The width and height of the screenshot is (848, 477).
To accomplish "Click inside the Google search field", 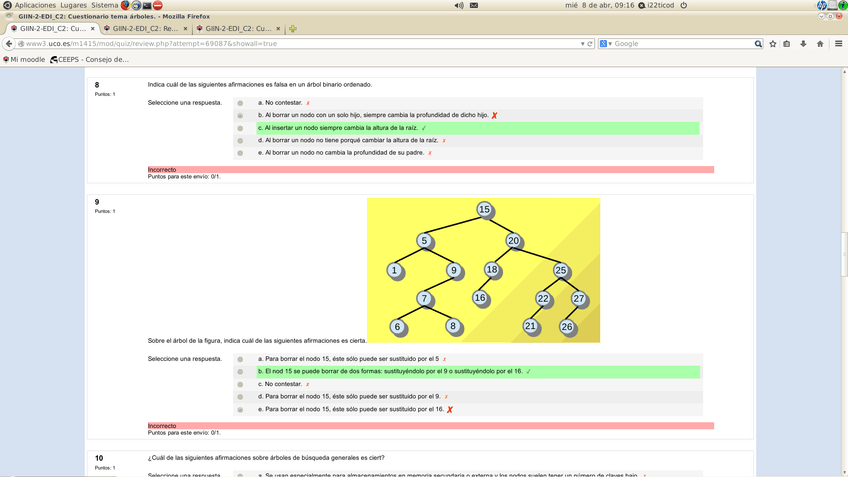I will [x=680, y=44].
